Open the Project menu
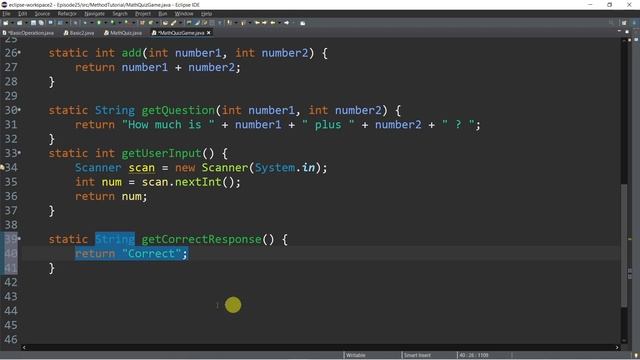The height and width of the screenshot is (360, 640). click(143, 13)
